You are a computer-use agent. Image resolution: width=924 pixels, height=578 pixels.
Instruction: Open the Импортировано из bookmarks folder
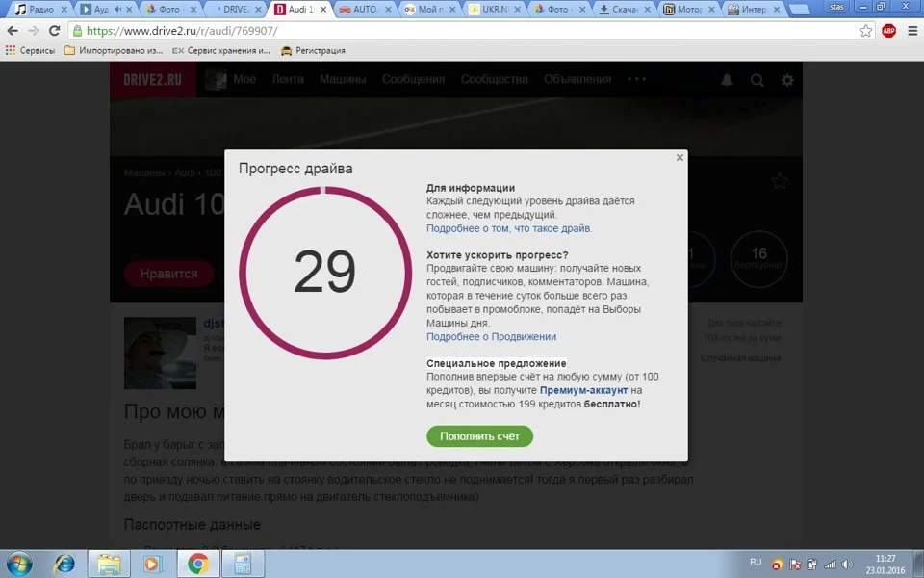(x=114, y=51)
